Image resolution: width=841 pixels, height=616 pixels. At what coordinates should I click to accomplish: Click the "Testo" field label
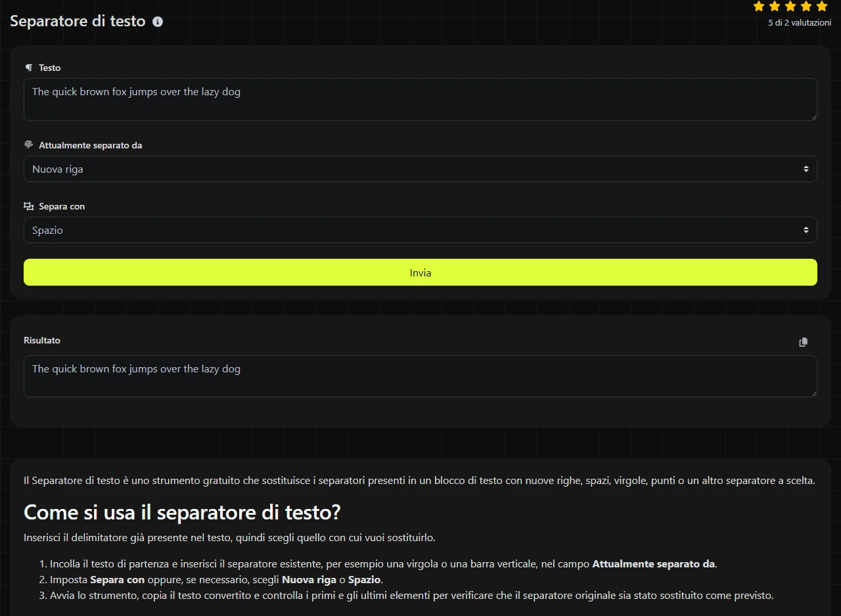50,68
